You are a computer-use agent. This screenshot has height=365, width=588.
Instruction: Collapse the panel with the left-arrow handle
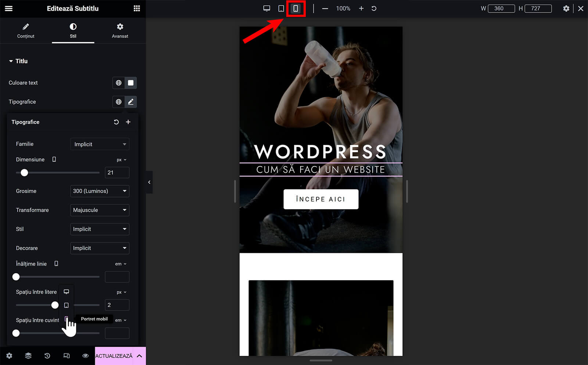149,182
